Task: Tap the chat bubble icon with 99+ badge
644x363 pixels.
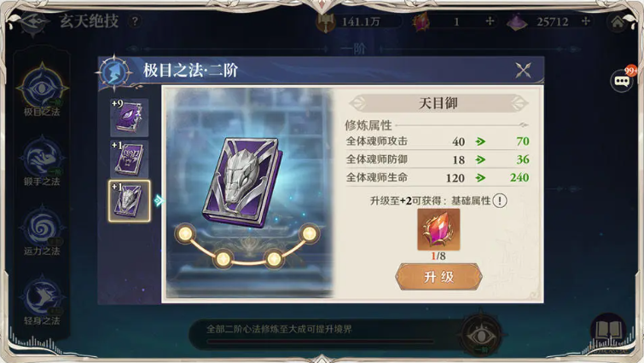Action: (x=622, y=81)
